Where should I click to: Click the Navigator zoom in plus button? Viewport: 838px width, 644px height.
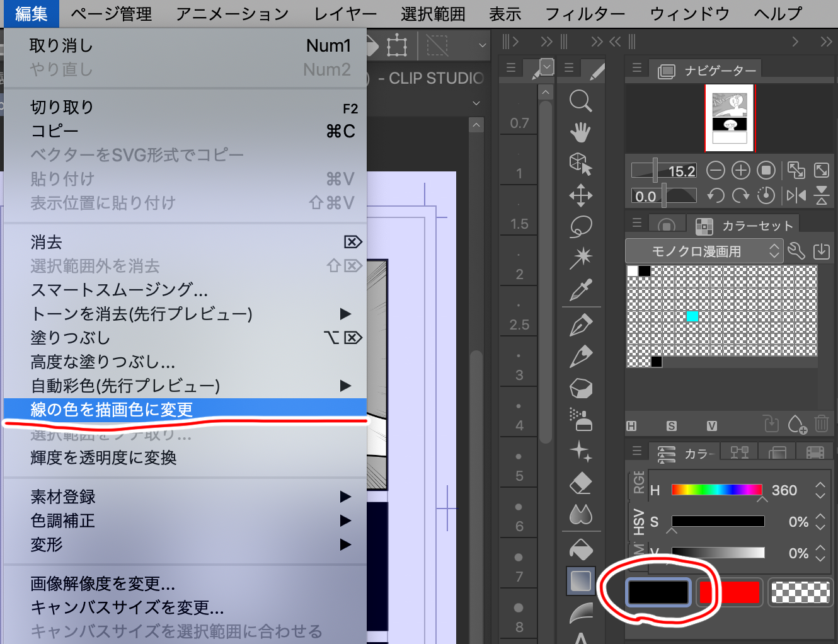[x=740, y=170]
